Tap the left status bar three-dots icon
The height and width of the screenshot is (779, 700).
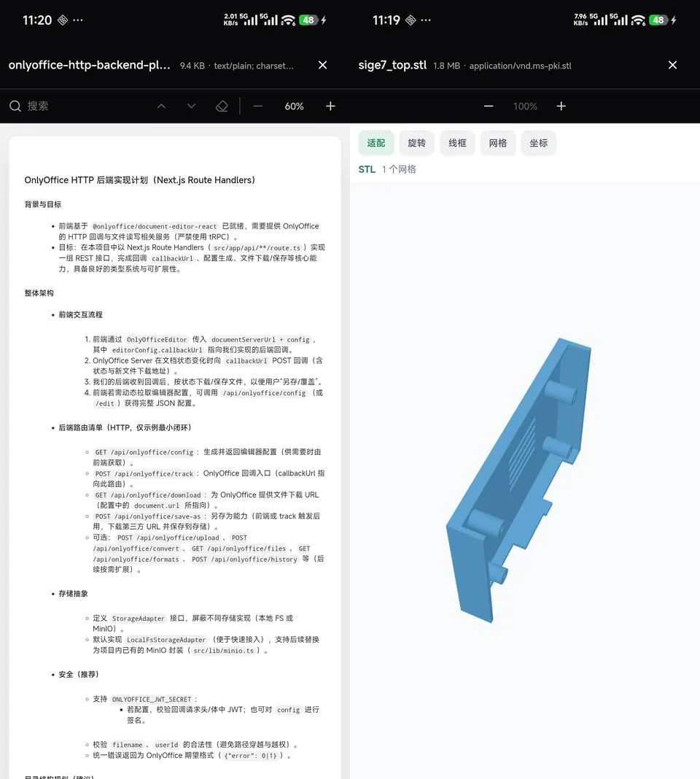[x=78, y=20]
